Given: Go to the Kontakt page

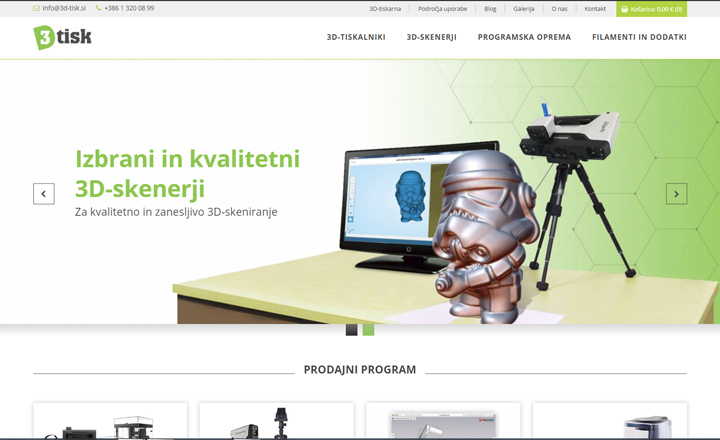Looking at the screenshot, I should 595,9.
